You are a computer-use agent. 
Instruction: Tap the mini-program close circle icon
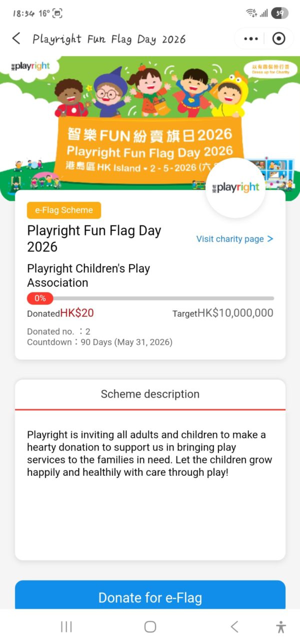pyautogui.click(x=278, y=39)
